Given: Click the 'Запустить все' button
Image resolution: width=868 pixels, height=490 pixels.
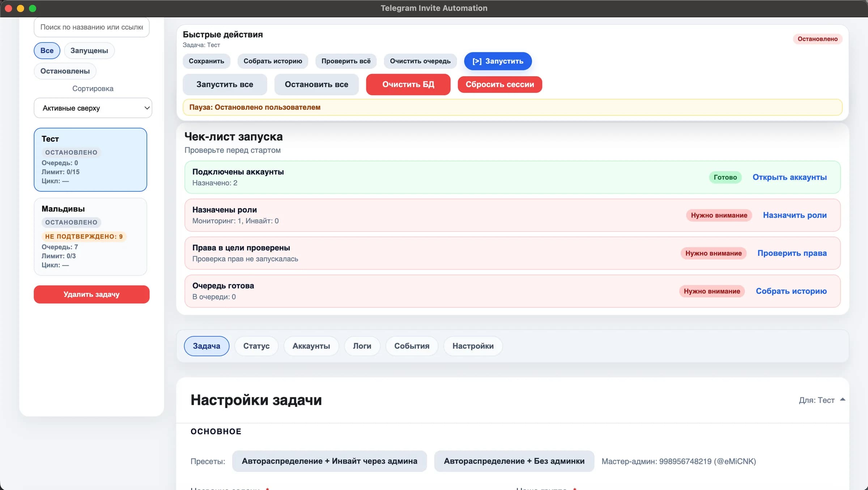Looking at the screenshot, I should click(225, 85).
